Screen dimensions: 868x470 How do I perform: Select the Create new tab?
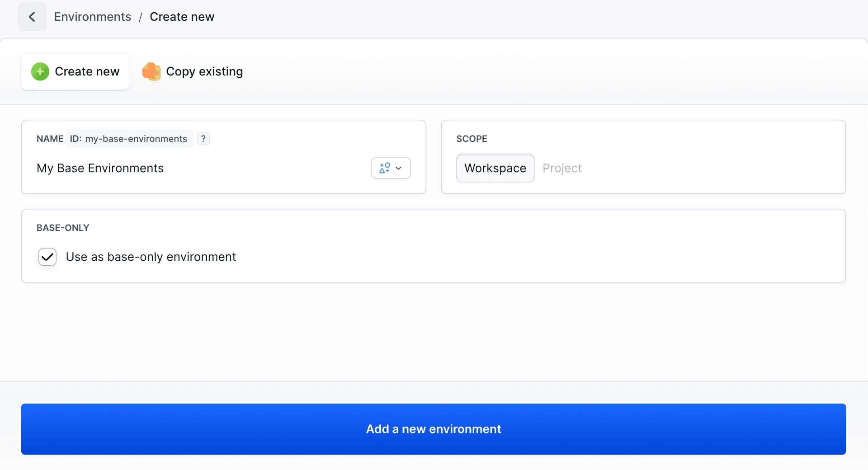pos(75,71)
